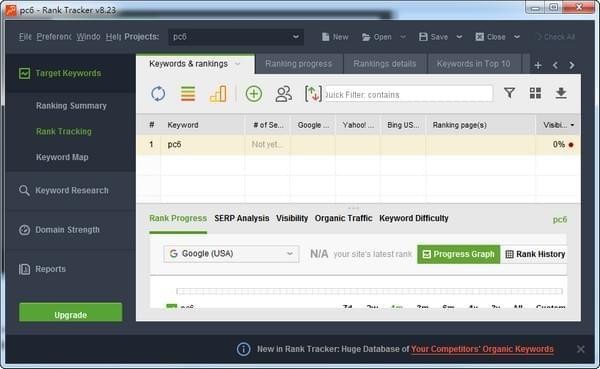Image resolution: width=600 pixels, height=369 pixels.
Task: Open the Window menu
Action: coord(88,37)
